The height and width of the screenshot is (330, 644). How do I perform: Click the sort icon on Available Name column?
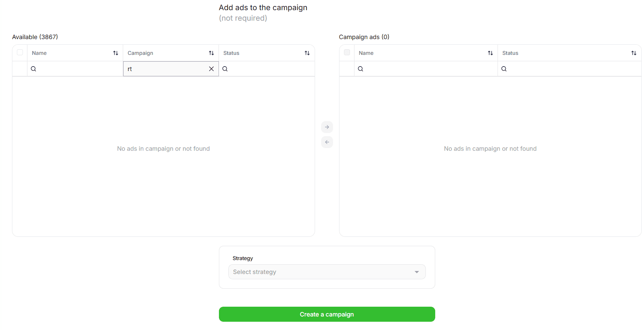115,53
